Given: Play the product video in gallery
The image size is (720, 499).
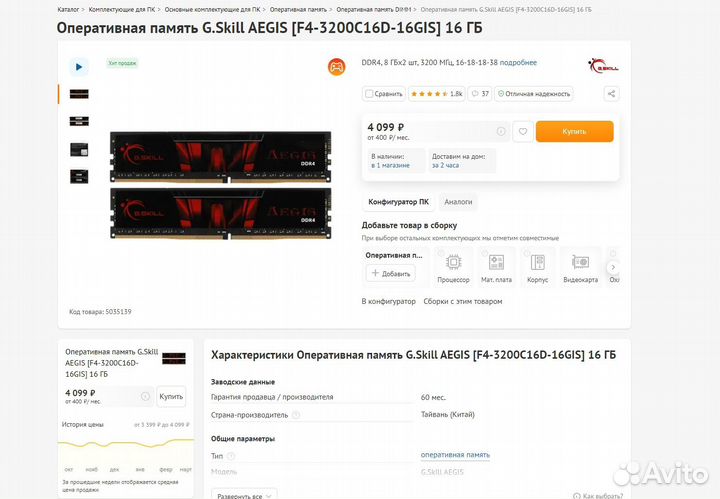Looking at the screenshot, I should pyautogui.click(x=79, y=67).
